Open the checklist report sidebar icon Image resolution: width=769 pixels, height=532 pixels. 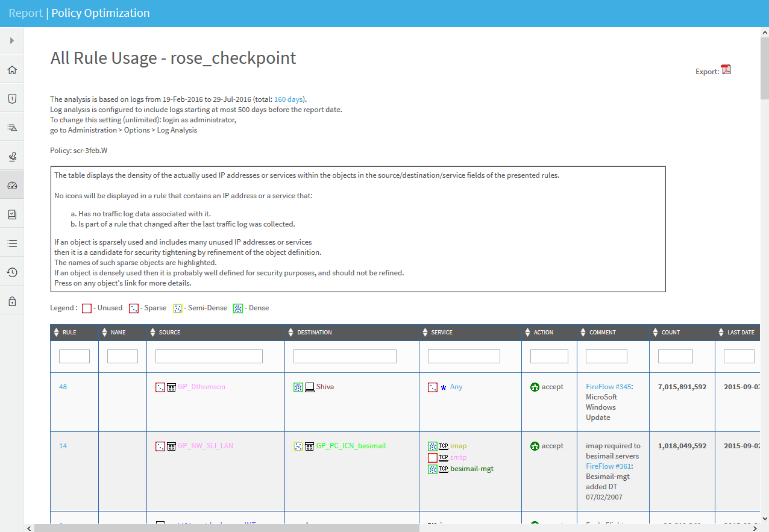pyautogui.click(x=12, y=214)
